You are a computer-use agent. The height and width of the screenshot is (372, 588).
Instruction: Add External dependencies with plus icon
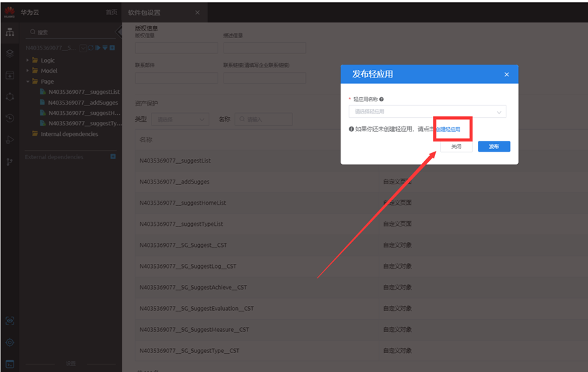coord(113,156)
